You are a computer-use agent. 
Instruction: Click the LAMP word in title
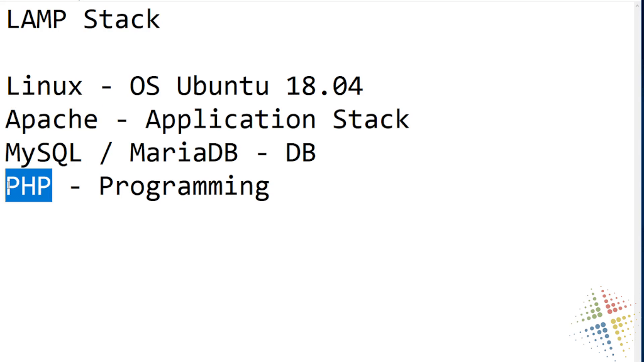(36, 19)
